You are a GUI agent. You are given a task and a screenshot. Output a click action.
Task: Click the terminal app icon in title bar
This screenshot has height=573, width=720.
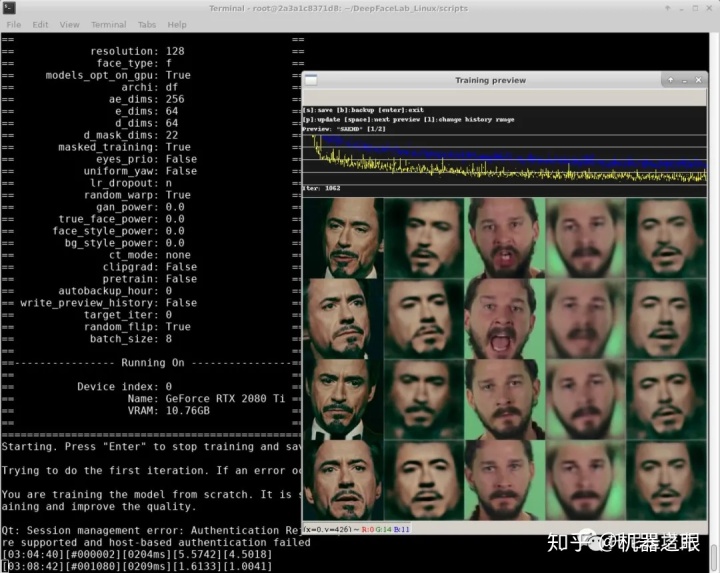9,8
